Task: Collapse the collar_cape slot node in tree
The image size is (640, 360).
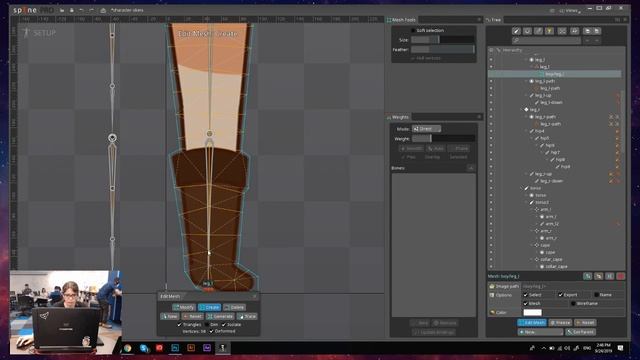Action: pos(532,260)
